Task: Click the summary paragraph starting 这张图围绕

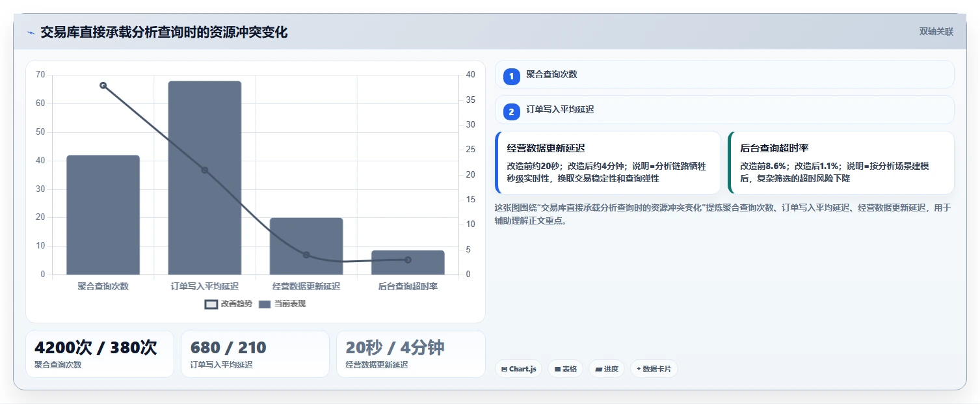Action: pos(722,214)
